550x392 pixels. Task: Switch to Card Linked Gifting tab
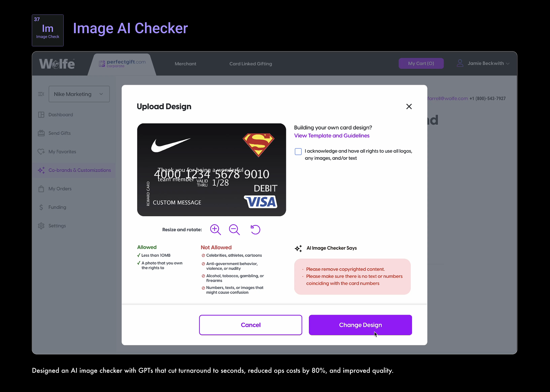click(251, 64)
